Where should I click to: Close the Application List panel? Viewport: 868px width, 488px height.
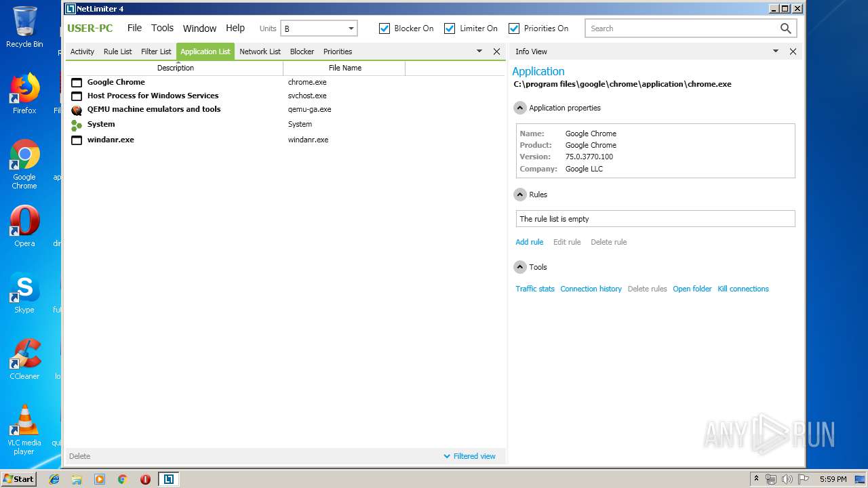tap(496, 52)
